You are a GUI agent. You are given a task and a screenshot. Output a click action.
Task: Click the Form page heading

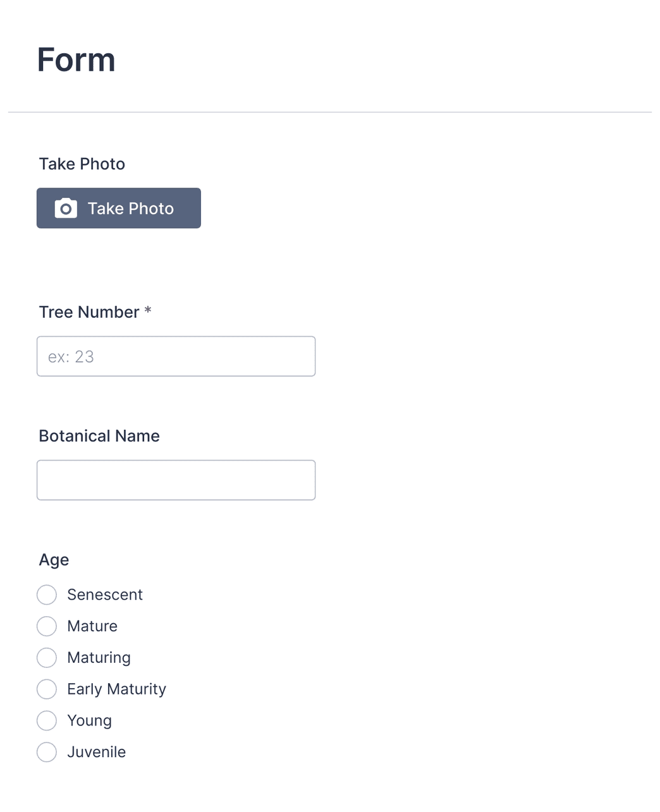[76, 59]
